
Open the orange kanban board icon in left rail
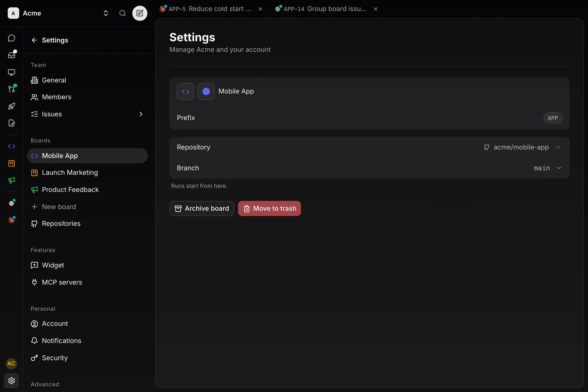pyautogui.click(x=11, y=163)
